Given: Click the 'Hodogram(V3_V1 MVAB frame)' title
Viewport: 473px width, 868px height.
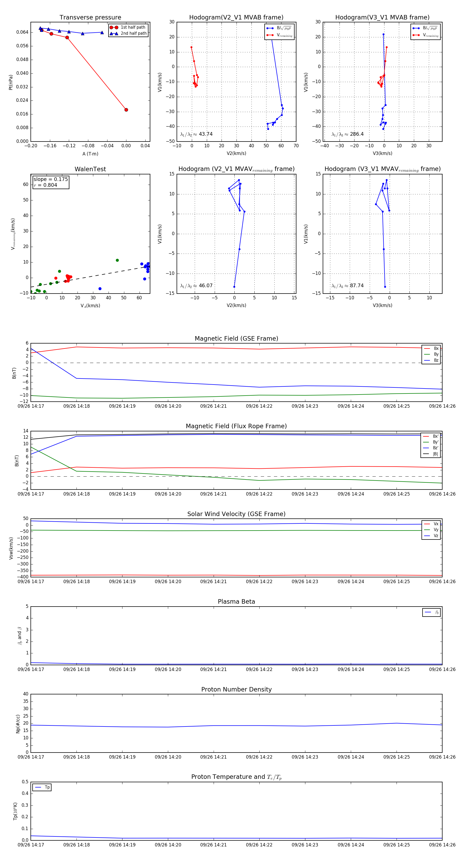Looking at the screenshot, I should pyautogui.click(x=382, y=18).
